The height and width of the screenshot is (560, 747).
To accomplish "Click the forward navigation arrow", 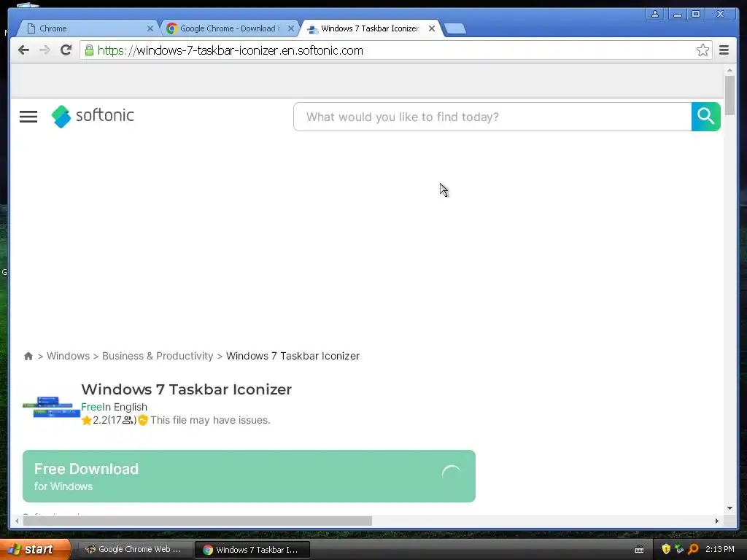I will tap(44, 50).
